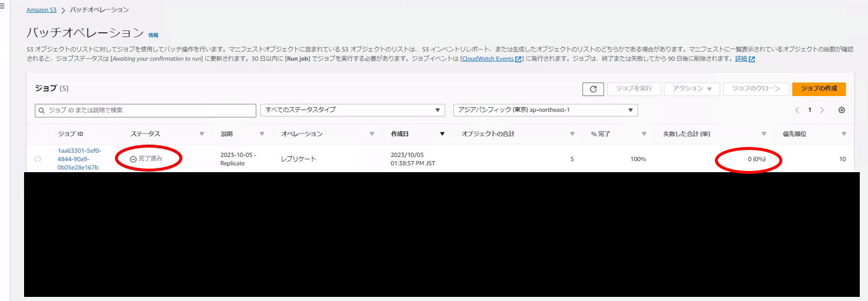868x301 pixels.
Task: Click the ジョブのクローン button
Action: coord(755,89)
